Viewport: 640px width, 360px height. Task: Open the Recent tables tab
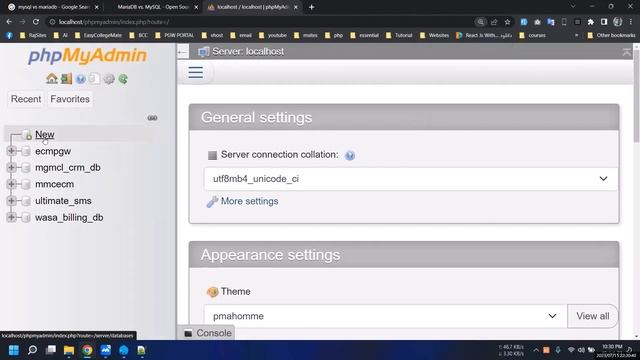point(26,99)
